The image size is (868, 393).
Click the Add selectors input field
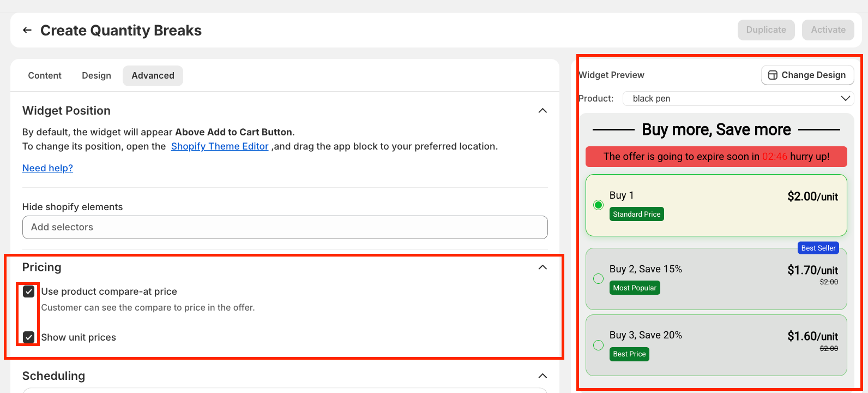point(285,228)
